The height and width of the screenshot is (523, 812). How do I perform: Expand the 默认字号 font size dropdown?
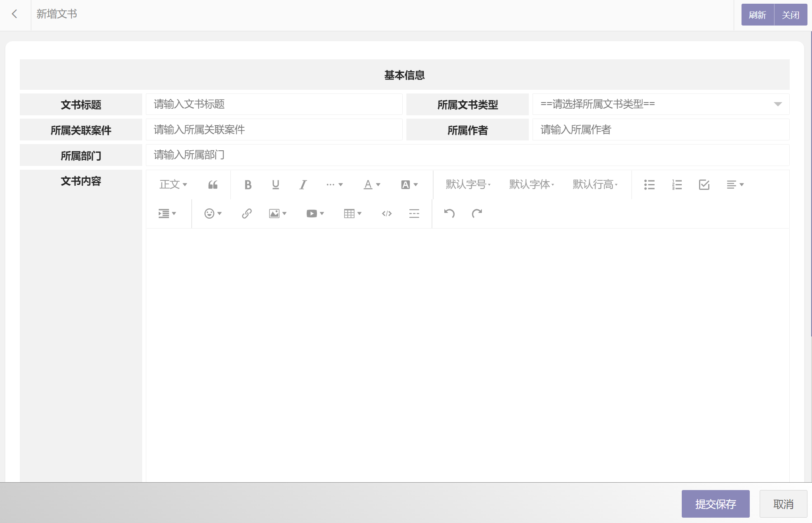468,184
